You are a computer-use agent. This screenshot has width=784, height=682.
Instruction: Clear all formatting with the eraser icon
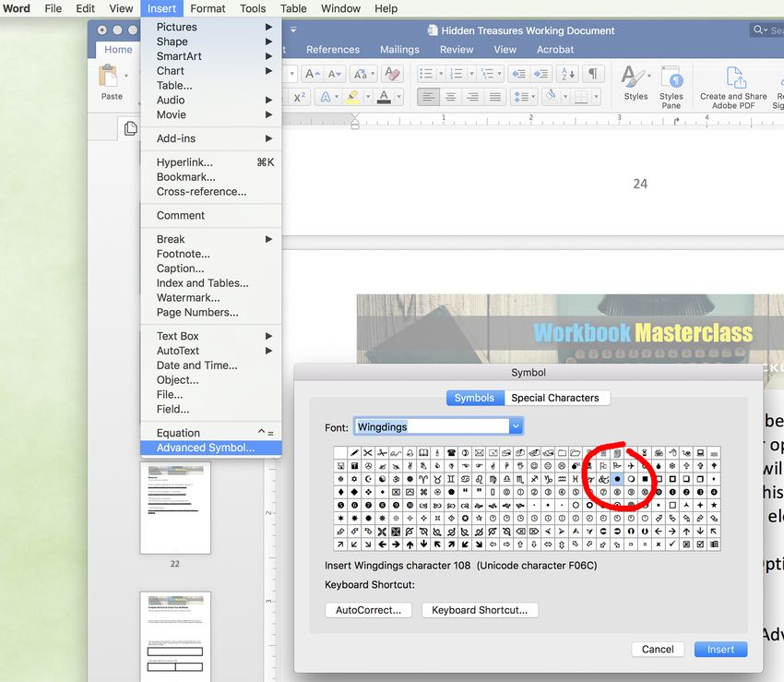[x=393, y=74]
